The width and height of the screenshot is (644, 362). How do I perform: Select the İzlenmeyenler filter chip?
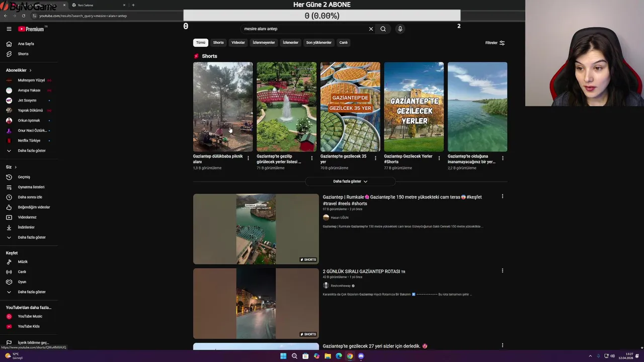click(264, 43)
